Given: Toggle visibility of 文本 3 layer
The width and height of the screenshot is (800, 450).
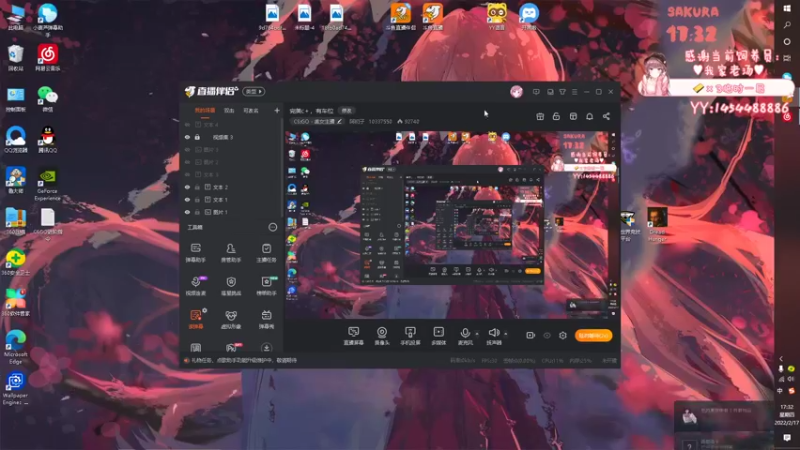Looking at the screenshot, I should pyautogui.click(x=187, y=174).
